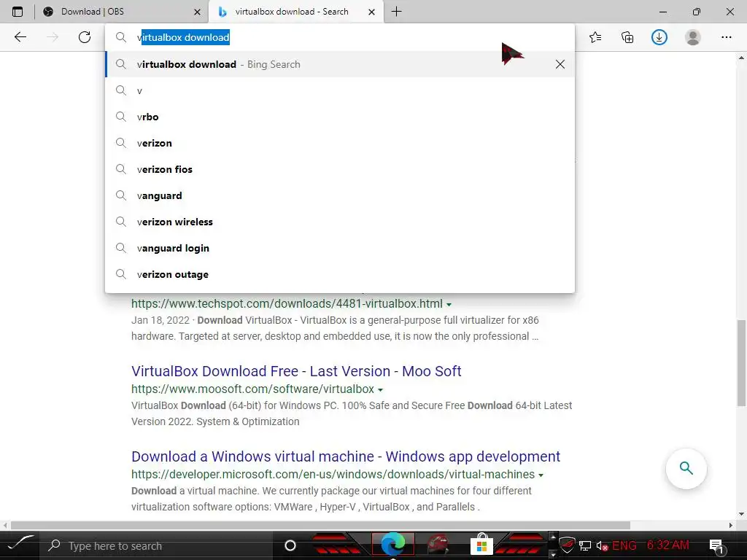This screenshot has width=747, height=560.
Task: Choose the vanguard login suggestion
Action: (x=340, y=248)
